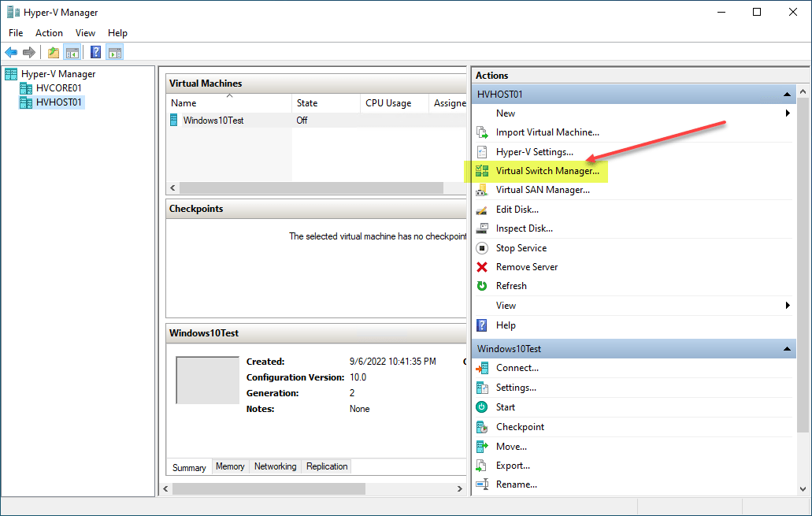Screen dimensions: 812x516
Task: Open the View menu in menu bar
Action: tap(85, 32)
